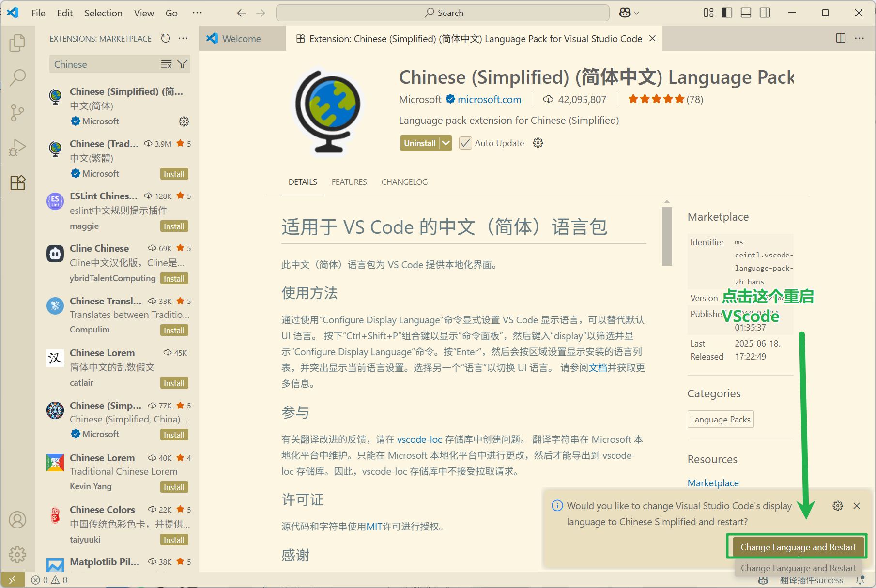This screenshot has width=876, height=588.
Task: Open the microsoft.com publisher link
Action: (x=490, y=99)
